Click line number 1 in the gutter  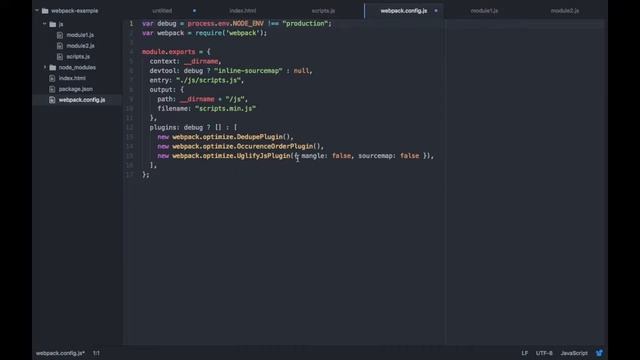point(131,24)
